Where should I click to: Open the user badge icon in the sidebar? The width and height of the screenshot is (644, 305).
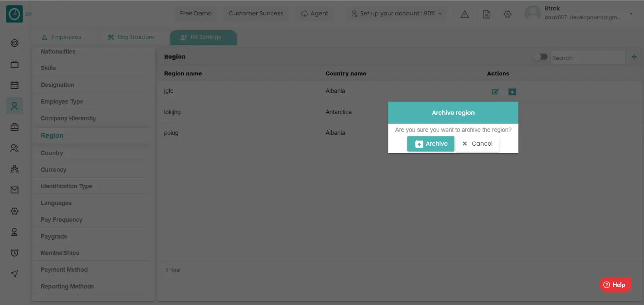(14, 232)
